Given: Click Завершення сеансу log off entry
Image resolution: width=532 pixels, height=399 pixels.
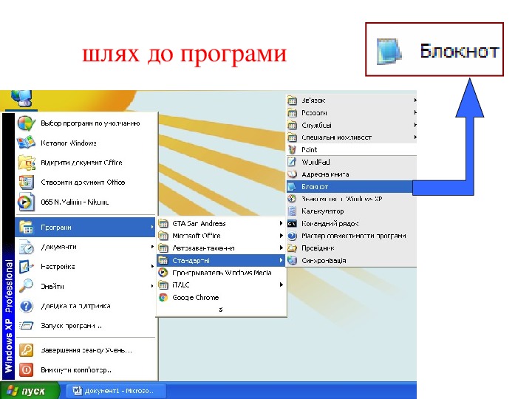Looking at the screenshot, I should click(85, 349).
